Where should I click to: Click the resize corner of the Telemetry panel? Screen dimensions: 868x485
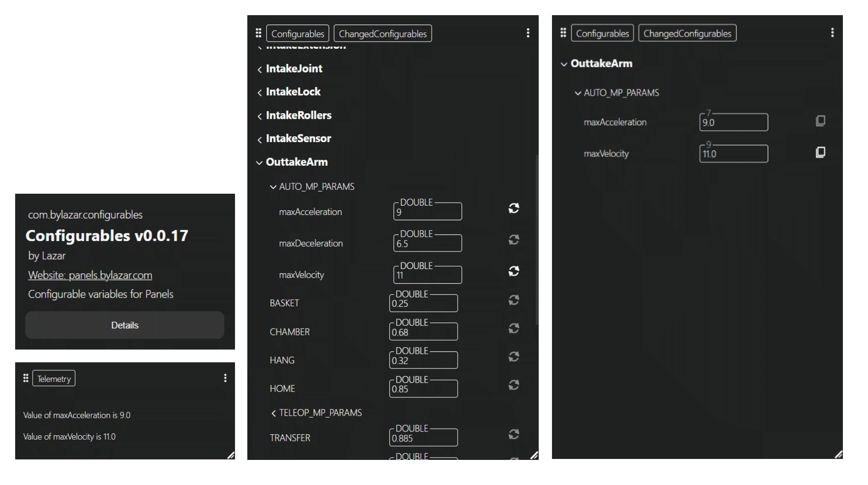231,455
